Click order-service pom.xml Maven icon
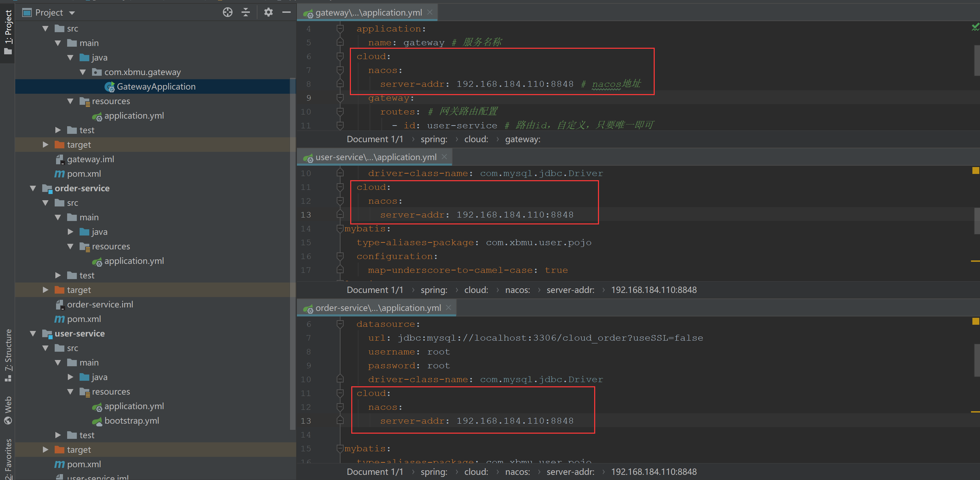 (60, 319)
